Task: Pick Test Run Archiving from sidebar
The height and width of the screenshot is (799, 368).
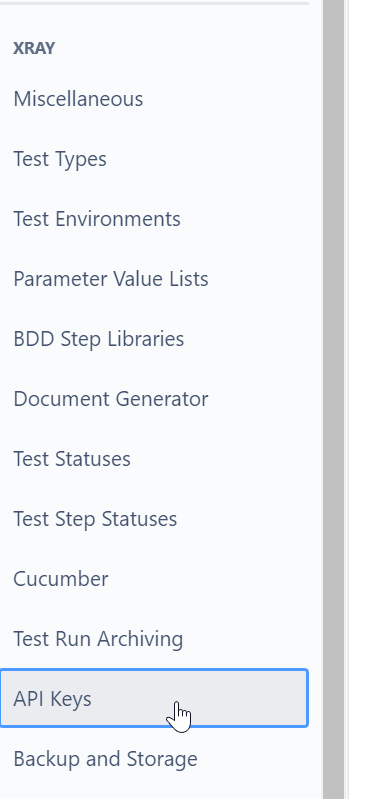Action: click(154, 639)
